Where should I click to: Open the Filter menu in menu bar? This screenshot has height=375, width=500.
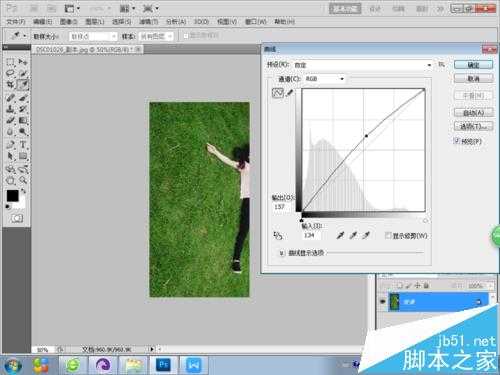point(148,22)
